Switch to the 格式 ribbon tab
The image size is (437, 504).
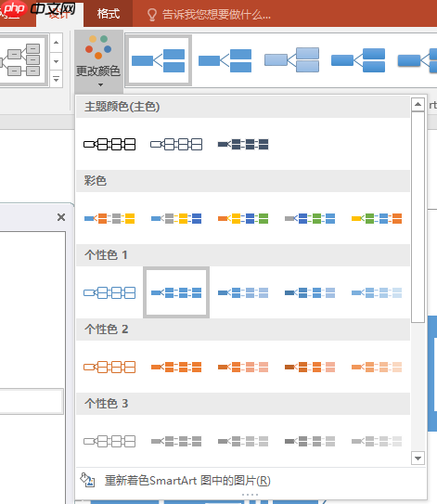[109, 14]
